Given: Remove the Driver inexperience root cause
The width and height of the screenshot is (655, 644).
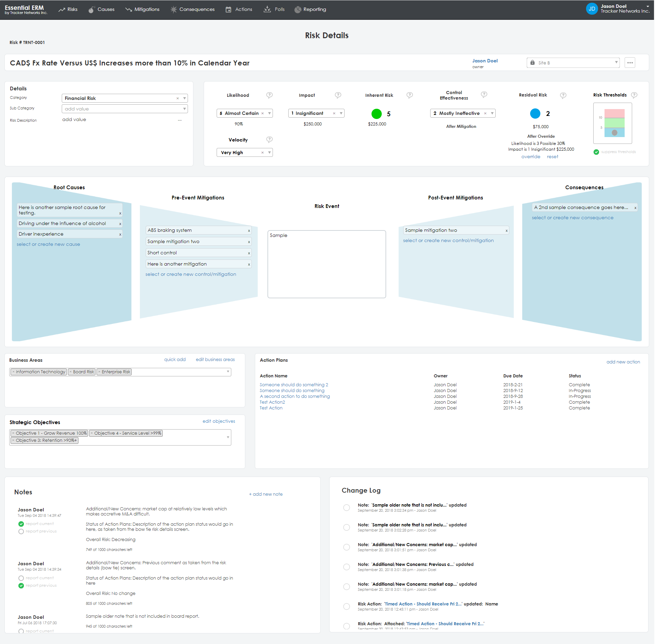Looking at the screenshot, I should (120, 235).
